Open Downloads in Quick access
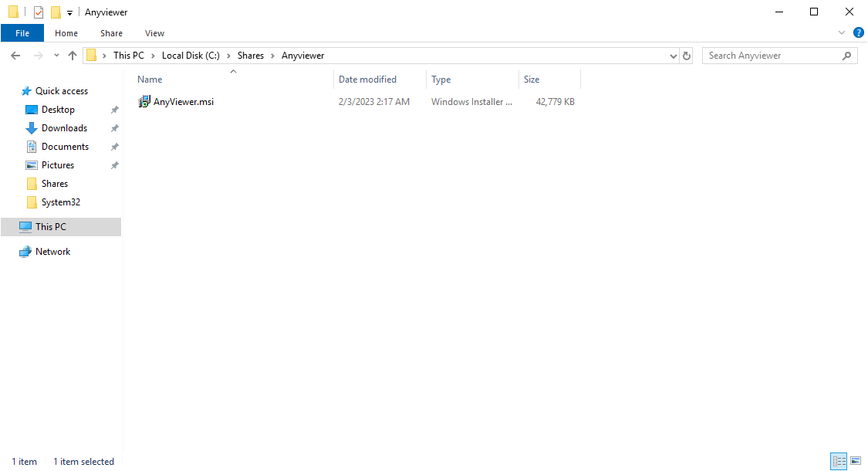This screenshot has height=471, width=868. (64, 128)
